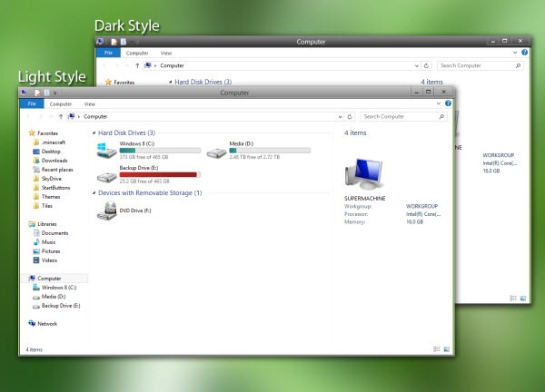Collapse Devices with Removable Storage group
Screen dimensions: 545x392
94,193
